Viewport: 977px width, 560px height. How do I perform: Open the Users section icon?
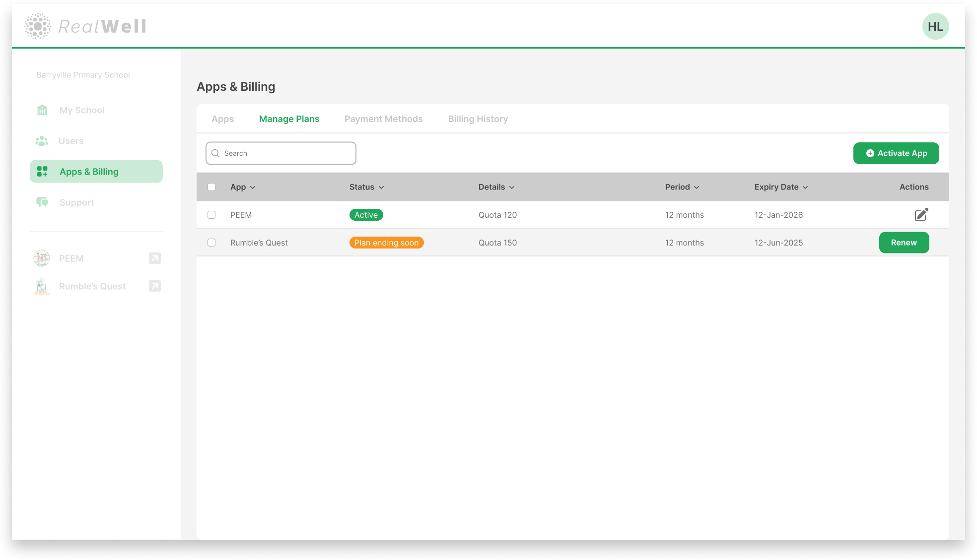(42, 140)
